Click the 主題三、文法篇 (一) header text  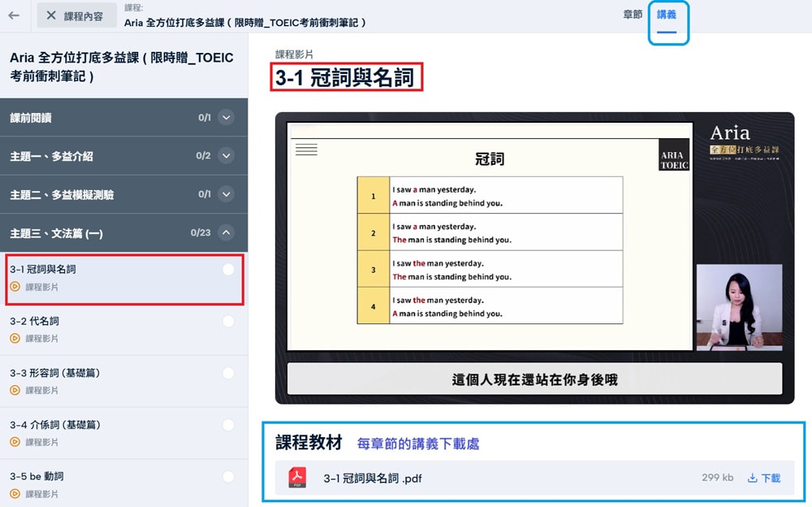pos(57,233)
